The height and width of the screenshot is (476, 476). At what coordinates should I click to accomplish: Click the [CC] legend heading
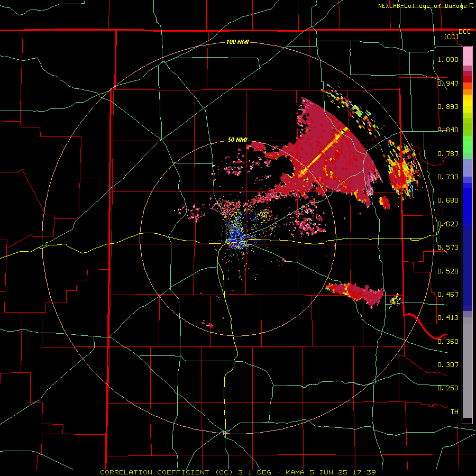451,36
